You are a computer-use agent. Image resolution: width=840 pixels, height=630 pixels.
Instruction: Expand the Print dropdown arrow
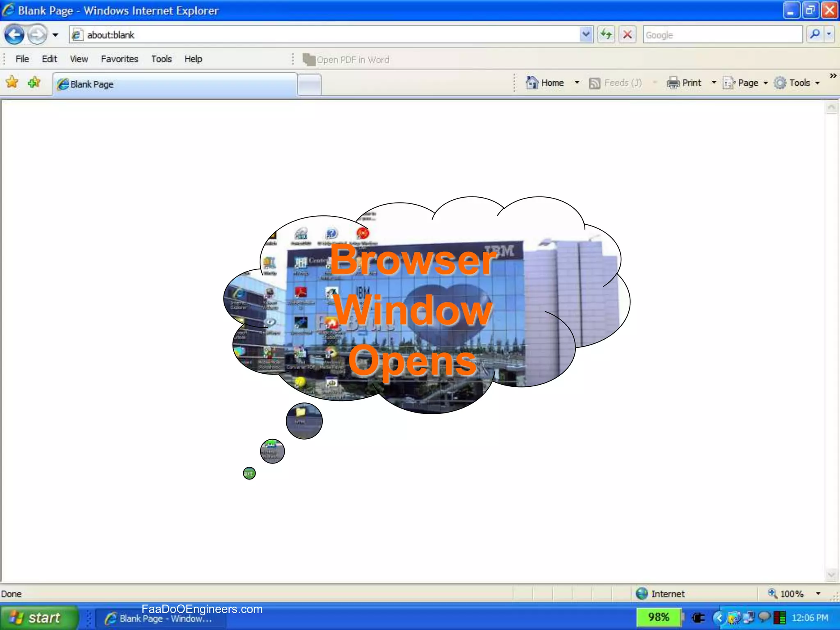coord(714,83)
